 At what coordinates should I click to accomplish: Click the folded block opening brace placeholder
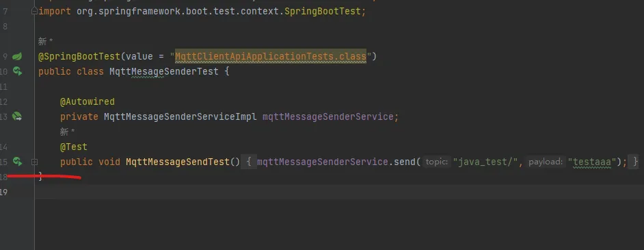[x=249, y=162]
